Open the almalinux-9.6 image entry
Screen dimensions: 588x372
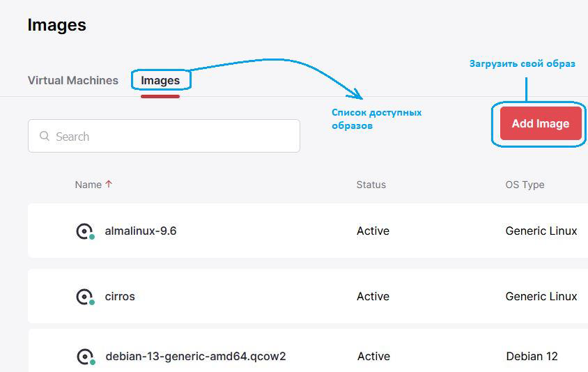click(x=141, y=231)
